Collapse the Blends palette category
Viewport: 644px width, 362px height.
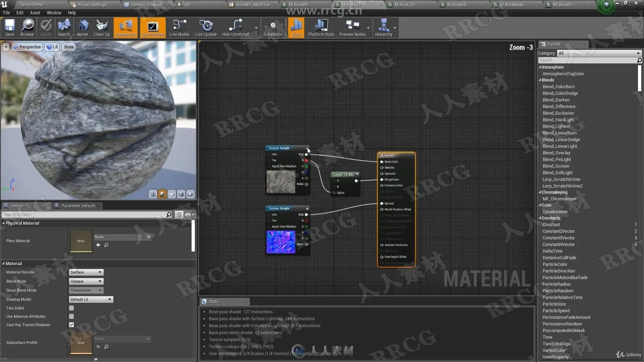click(x=540, y=80)
